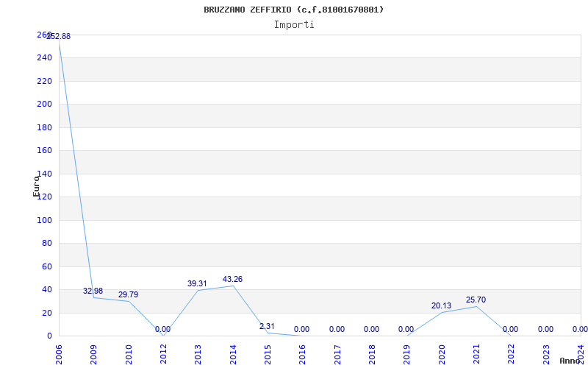This screenshot has height=368, width=588.
Task: Click the 0.00 label above 2022
Action: [510, 329]
